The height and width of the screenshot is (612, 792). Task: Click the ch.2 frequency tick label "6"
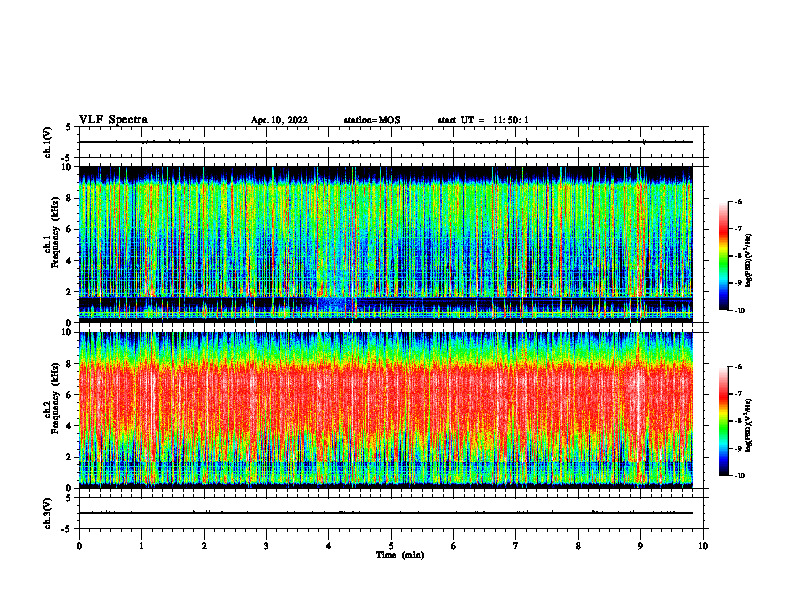pyautogui.click(x=70, y=395)
